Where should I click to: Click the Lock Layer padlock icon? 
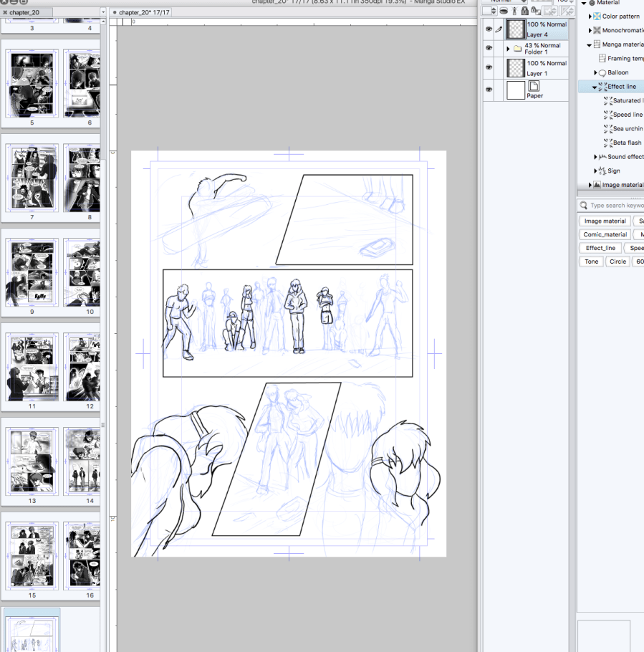click(x=525, y=11)
